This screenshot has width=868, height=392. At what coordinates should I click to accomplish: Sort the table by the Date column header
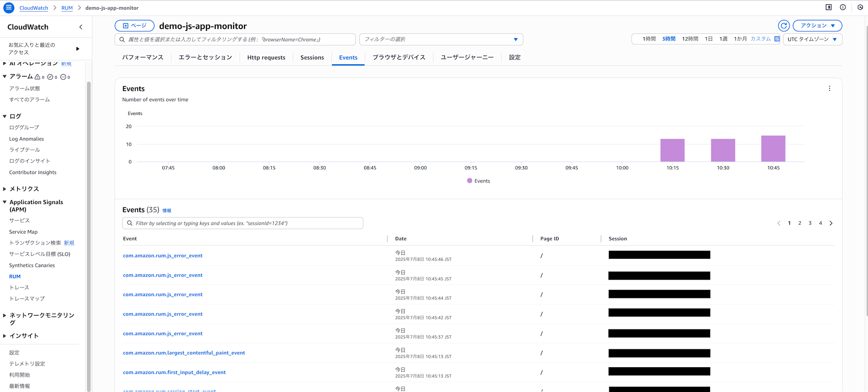click(x=401, y=239)
